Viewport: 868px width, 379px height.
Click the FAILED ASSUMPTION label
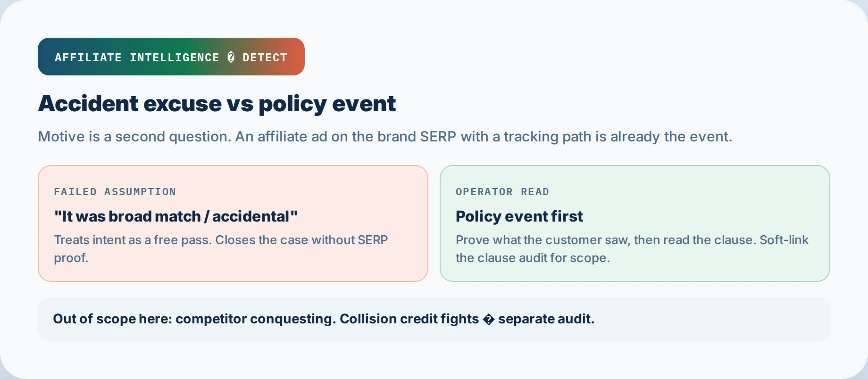pos(115,192)
